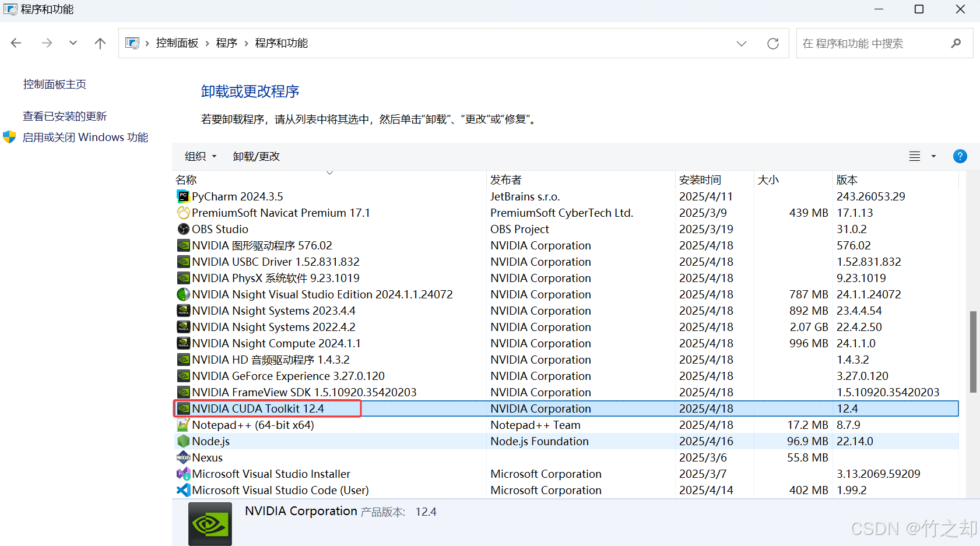Click the NVIDIA HD 音频驱动程序 icon
Viewport: 980px width, 546px height.
[x=184, y=360]
